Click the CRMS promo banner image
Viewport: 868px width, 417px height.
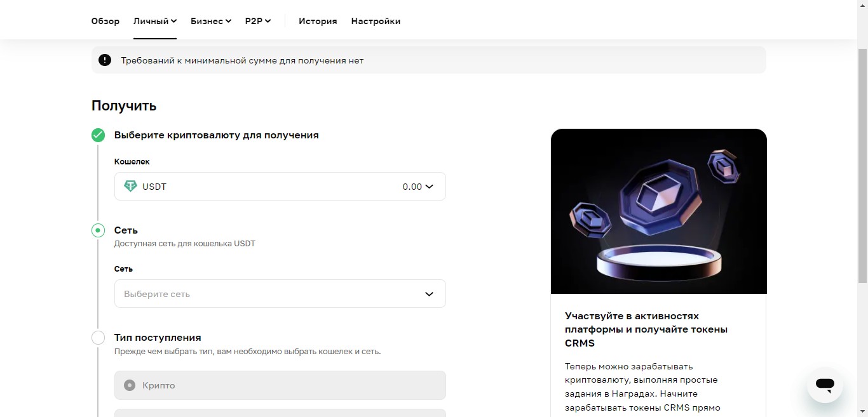(x=658, y=211)
